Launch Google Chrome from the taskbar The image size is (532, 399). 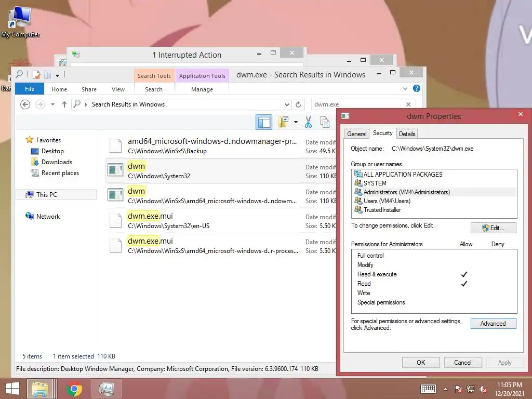click(74, 389)
